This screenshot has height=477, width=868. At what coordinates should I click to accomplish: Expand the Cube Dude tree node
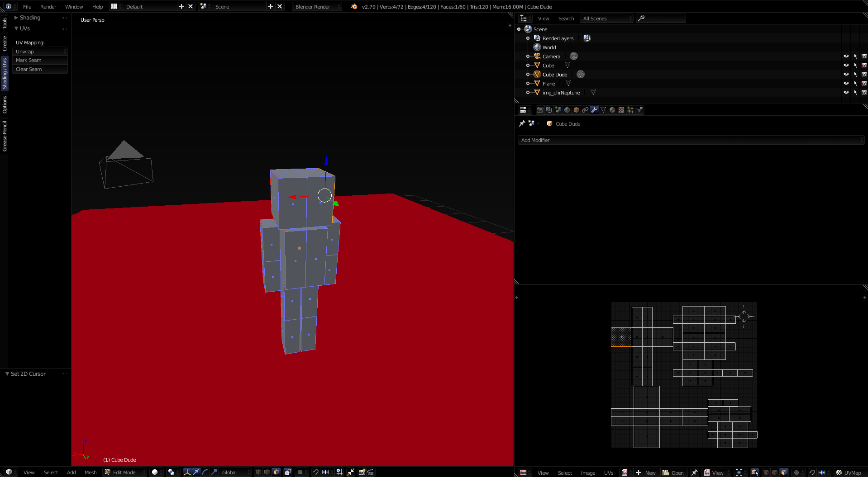pos(528,74)
